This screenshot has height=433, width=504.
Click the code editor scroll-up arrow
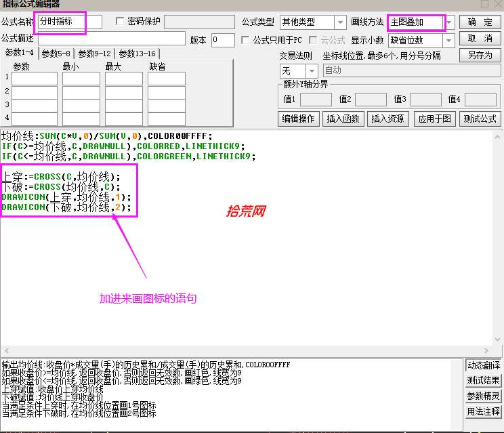tap(497, 138)
